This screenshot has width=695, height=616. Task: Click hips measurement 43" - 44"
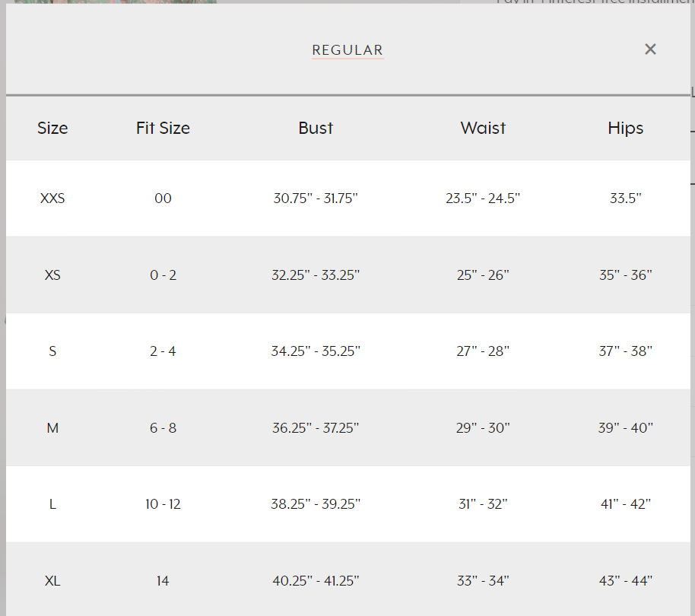(625, 581)
